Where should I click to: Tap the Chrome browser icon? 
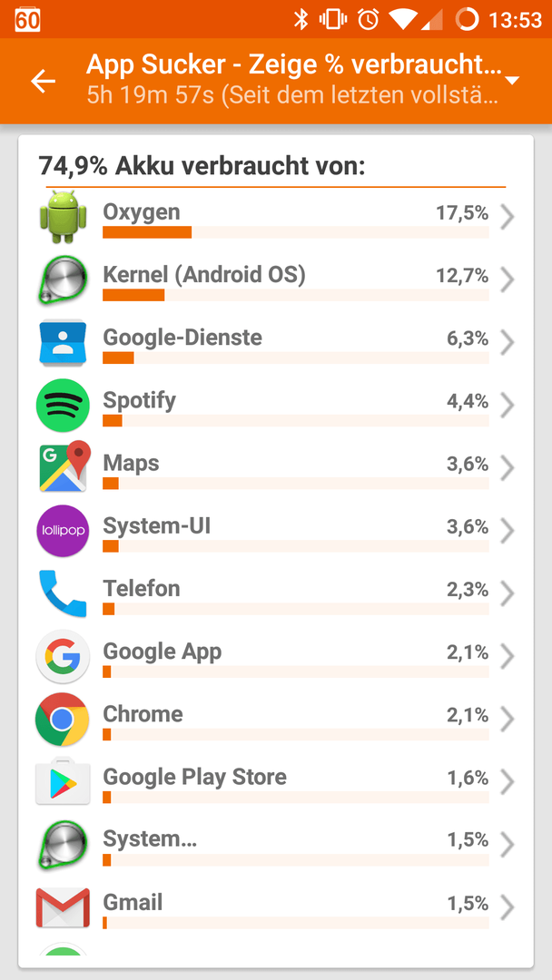(63, 719)
